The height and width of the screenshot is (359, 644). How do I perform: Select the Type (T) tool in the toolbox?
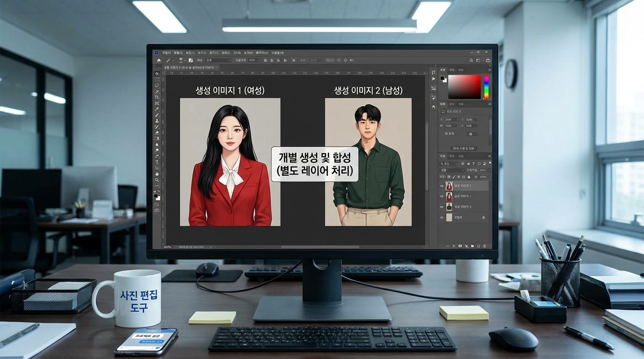pos(157,162)
